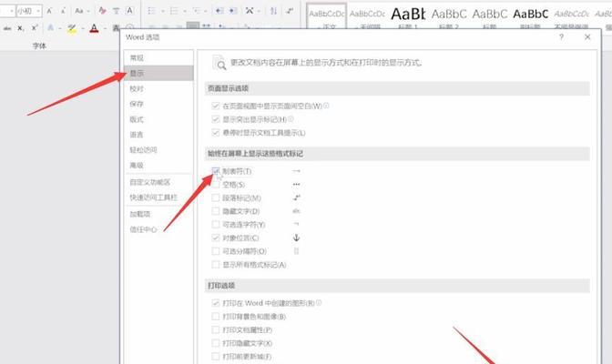The width and height of the screenshot is (612, 364).
Task: Toggle the tab characters (T) checkbox
Action: 216,171
